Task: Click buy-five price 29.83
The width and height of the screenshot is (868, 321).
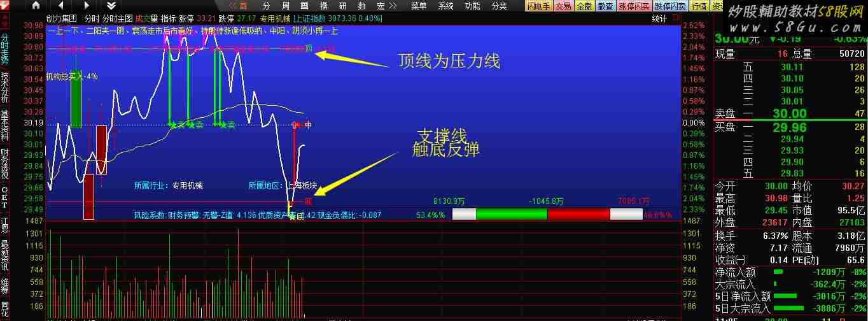Action: (792, 174)
